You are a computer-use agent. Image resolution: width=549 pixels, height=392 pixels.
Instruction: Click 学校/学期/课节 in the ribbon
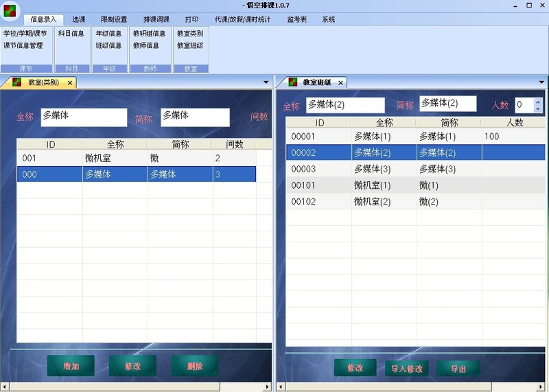(25, 34)
